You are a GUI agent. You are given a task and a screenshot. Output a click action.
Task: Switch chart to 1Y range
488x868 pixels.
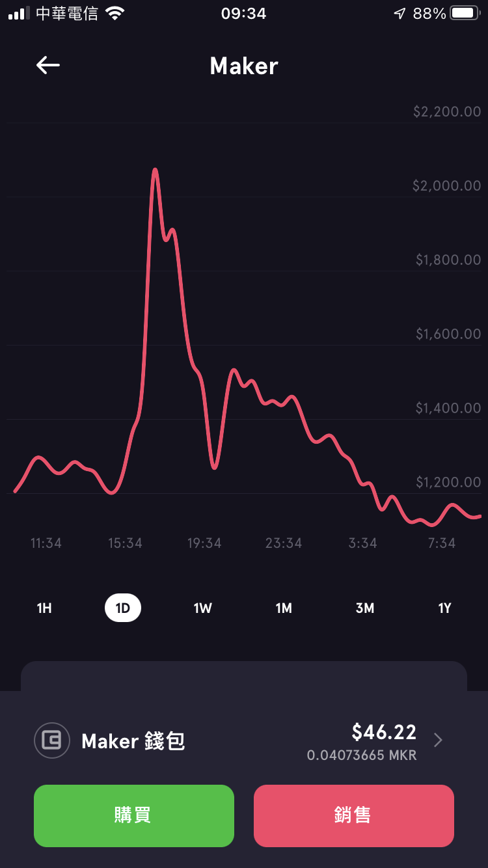tap(444, 608)
